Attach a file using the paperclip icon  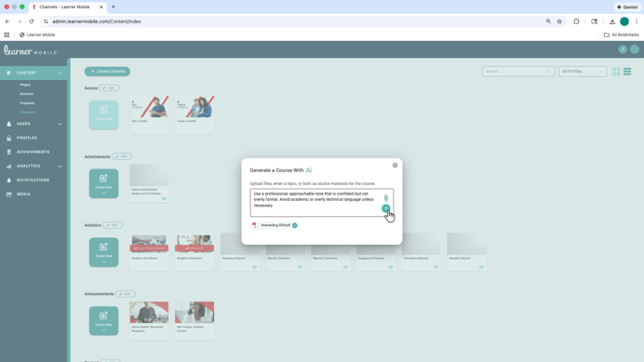click(x=386, y=198)
